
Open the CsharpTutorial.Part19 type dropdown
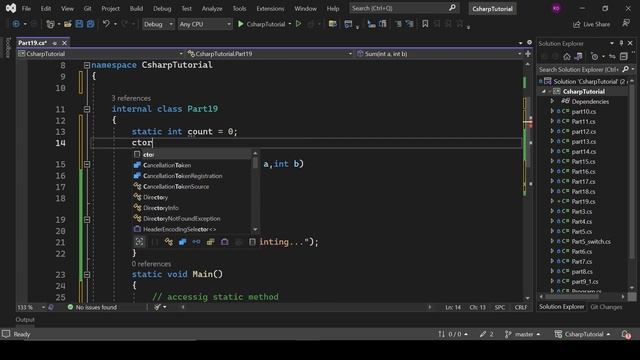(x=269, y=54)
